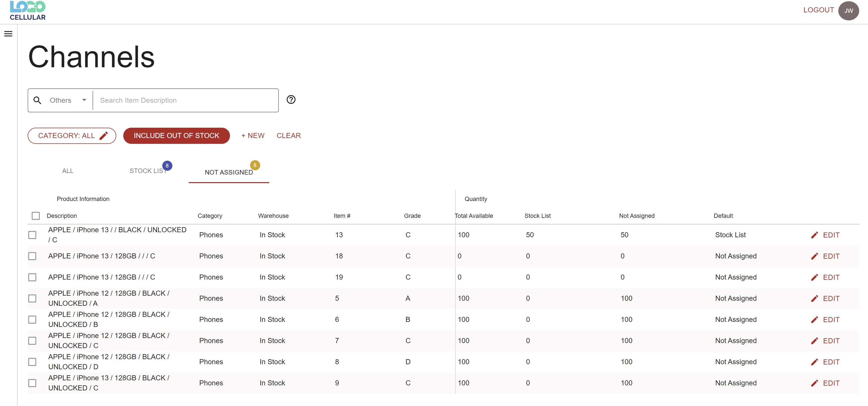Screen dimensions: 868x406
Task: Click edit pencil icon for item 9
Action: click(814, 383)
